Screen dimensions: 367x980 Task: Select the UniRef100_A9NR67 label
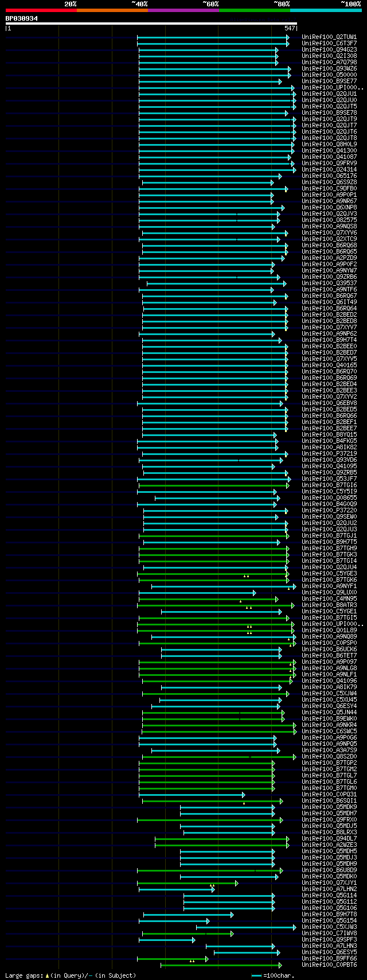(x=329, y=201)
